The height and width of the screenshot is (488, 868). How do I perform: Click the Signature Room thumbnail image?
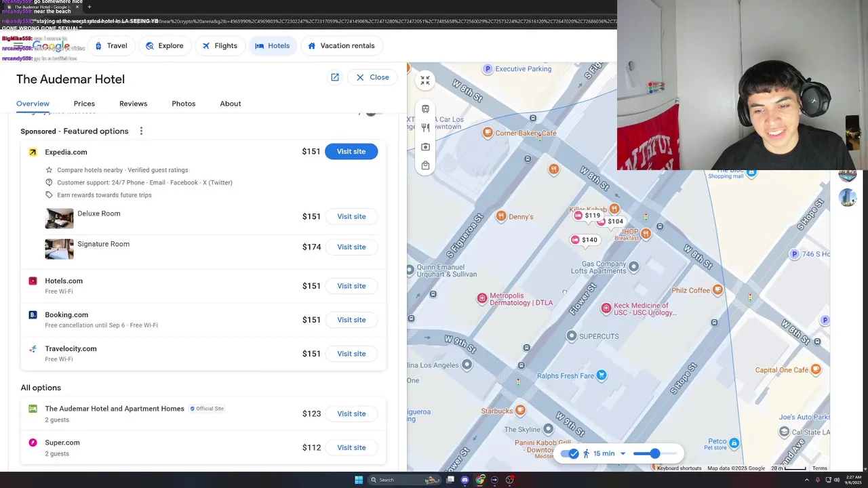pos(59,249)
